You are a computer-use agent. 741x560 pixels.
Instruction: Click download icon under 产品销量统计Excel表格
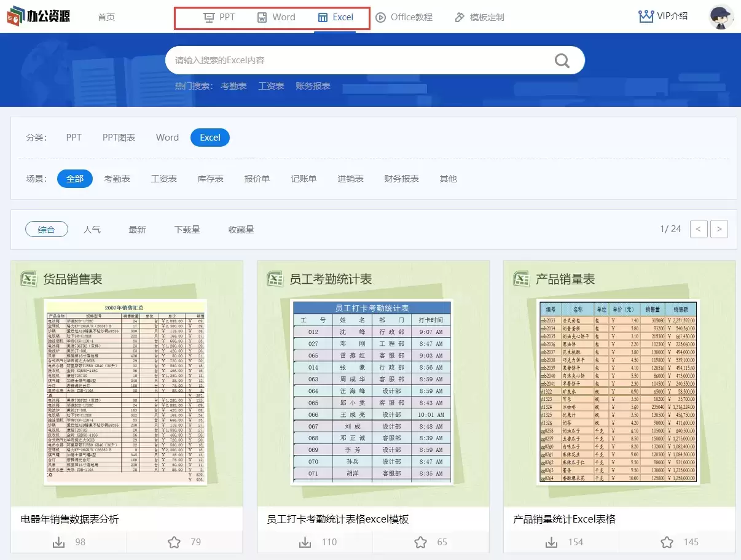[552, 542]
